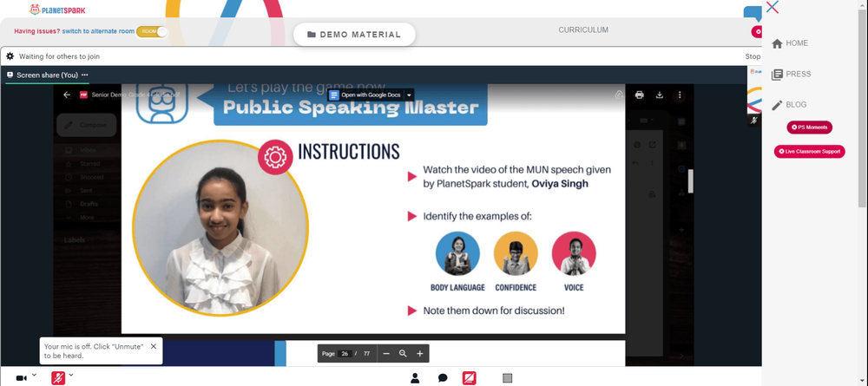Click 'switch to alternate room' link
Image resolution: width=868 pixels, height=386 pixels.
98,31
